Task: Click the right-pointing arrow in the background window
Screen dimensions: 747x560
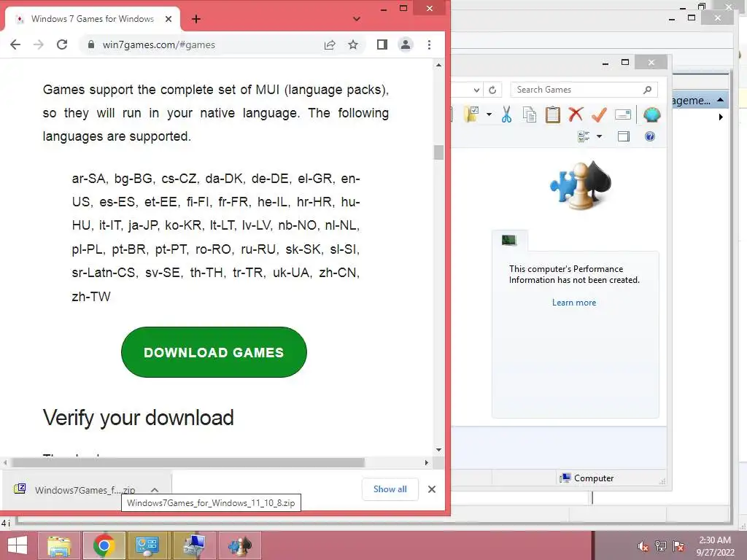Action: tap(721, 117)
